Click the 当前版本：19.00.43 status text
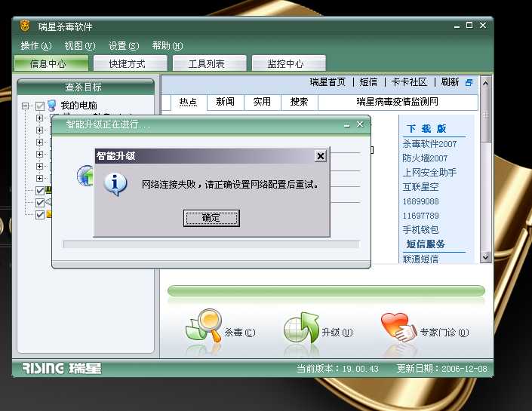Viewport: 532px width, 411px height. pyautogui.click(x=337, y=369)
